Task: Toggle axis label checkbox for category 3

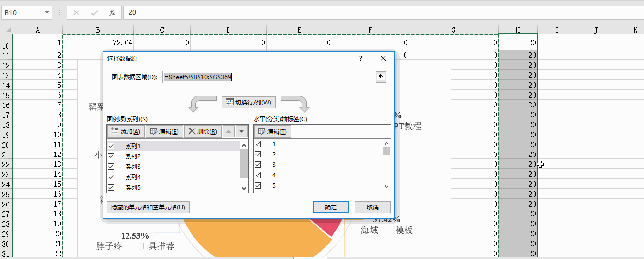Action: pos(258,164)
